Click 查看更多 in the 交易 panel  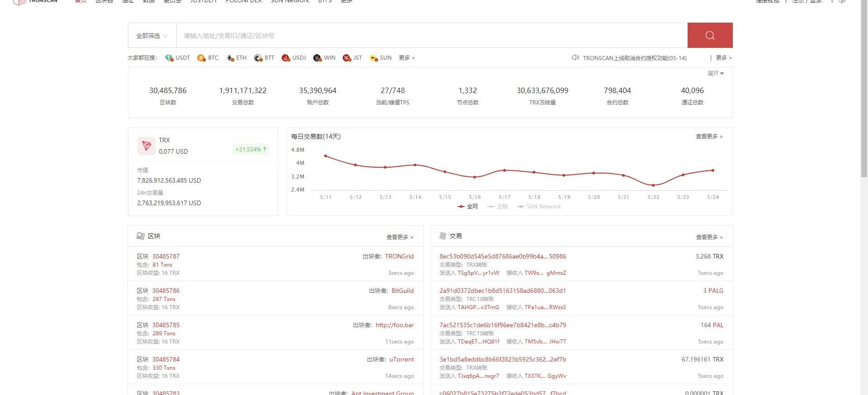point(709,237)
